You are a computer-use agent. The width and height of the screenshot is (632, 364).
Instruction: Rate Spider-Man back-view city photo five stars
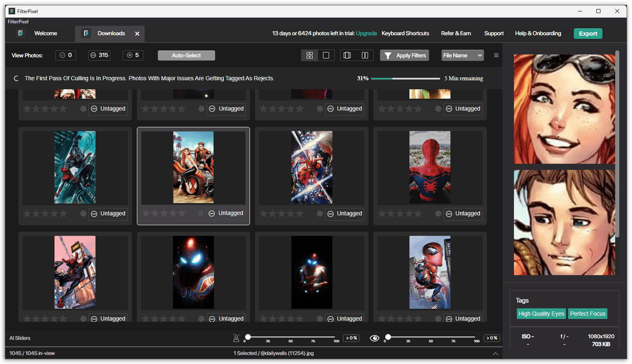tap(418, 214)
